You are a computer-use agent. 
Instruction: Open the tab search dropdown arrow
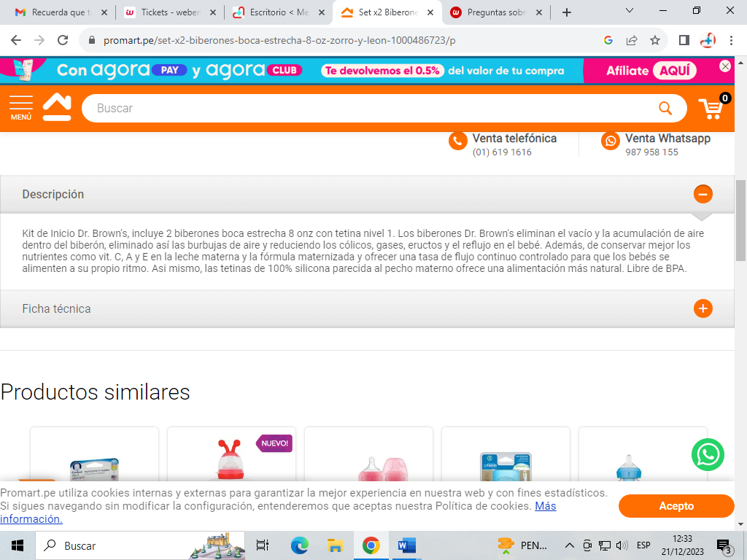630,10
